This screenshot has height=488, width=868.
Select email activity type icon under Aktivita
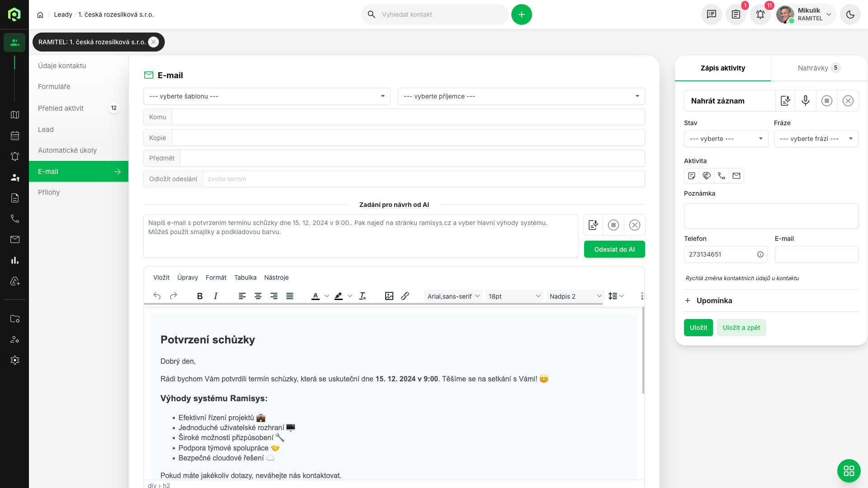pyautogui.click(x=736, y=176)
